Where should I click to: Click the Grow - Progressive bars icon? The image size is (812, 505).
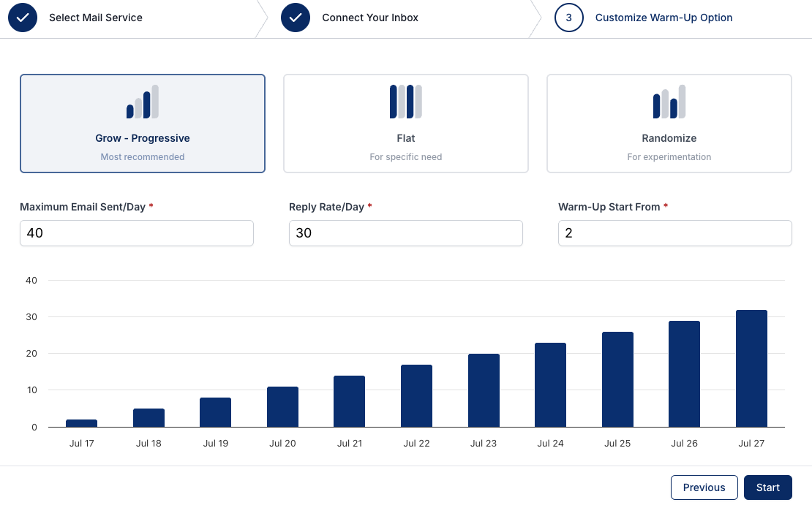143,102
